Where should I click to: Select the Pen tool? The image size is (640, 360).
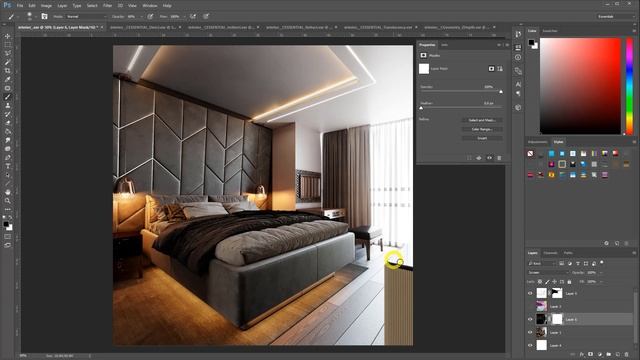(7, 158)
